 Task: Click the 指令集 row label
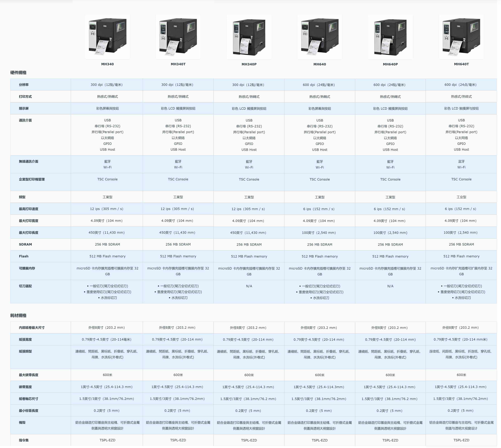point(24,440)
